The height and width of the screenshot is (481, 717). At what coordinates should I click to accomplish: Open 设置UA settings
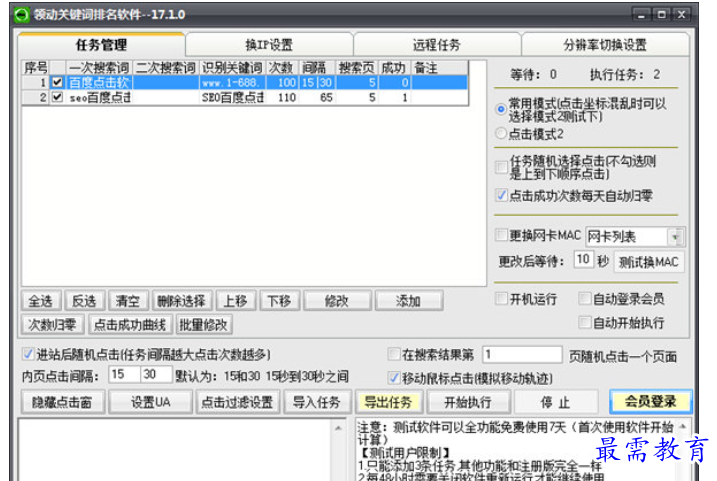pyautogui.click(x=150, y=402)
